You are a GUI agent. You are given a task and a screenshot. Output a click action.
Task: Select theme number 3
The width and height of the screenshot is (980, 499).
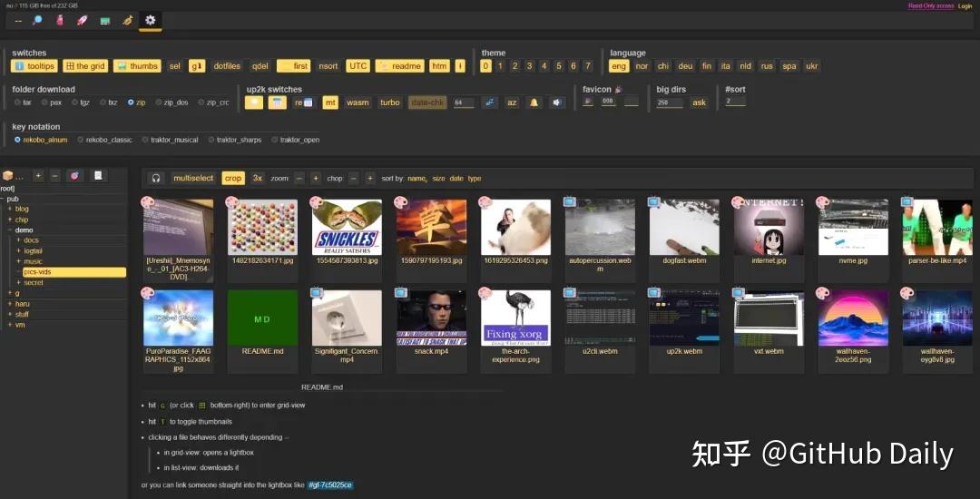click(529, 66)
